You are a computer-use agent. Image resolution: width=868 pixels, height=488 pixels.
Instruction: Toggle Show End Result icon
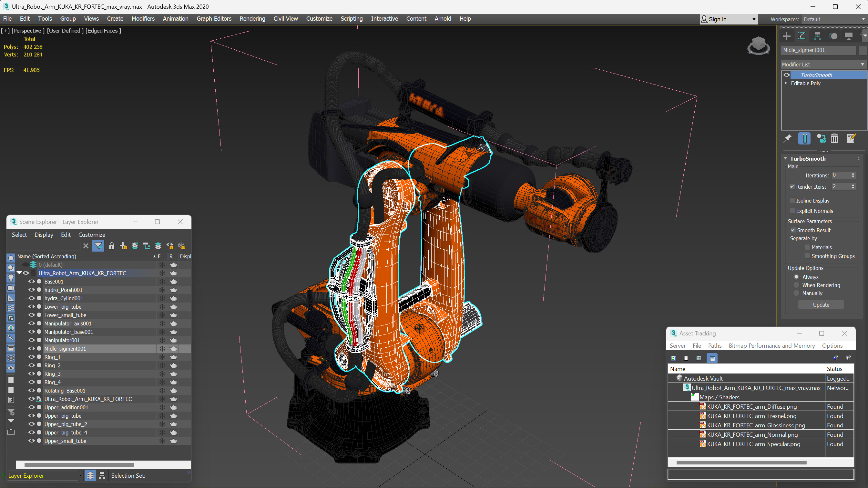pos(804,138)
